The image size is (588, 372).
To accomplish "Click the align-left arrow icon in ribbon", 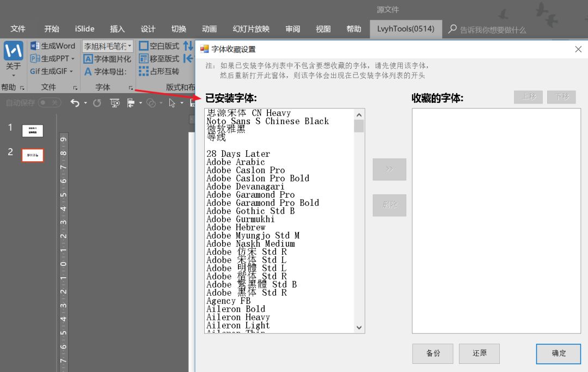I will 188,58.
